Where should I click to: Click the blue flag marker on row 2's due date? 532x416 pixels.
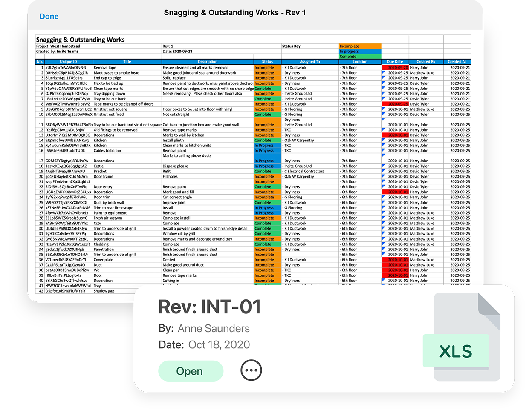point(384,73)
